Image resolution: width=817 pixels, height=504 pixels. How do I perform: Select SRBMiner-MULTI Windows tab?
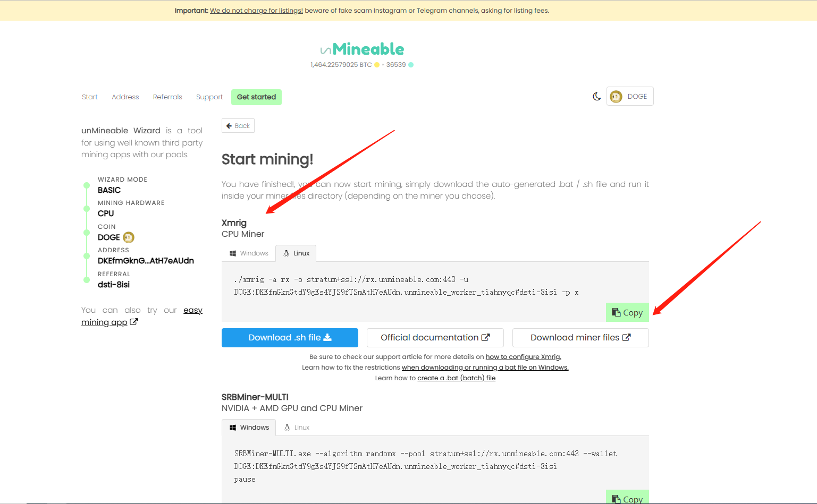coord(249,428)
